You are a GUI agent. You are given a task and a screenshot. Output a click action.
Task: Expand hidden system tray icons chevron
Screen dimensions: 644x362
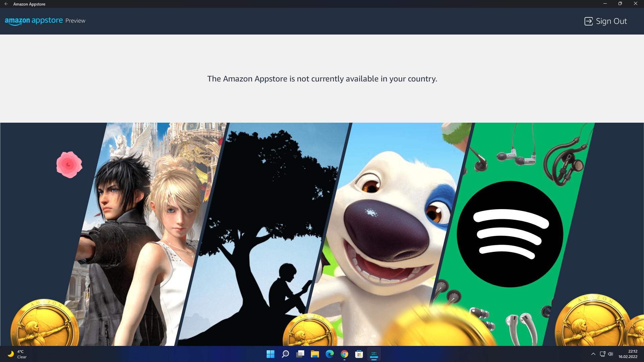[x=593, y=354]
